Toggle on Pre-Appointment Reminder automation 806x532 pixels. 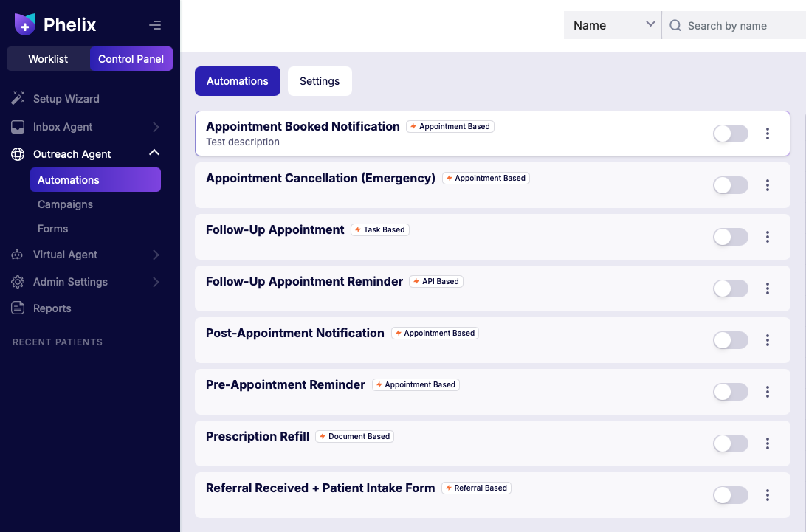click(731, 392)
